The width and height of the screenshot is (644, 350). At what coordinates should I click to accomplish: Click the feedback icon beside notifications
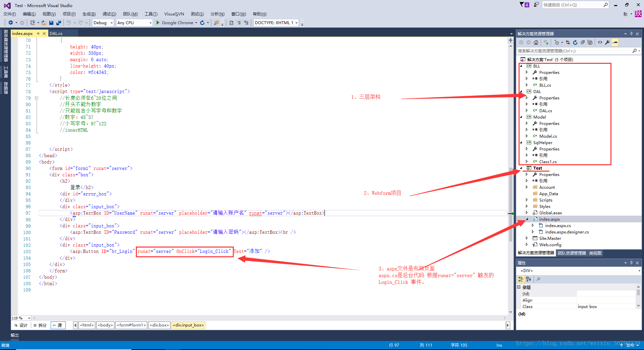coord(536,5)
